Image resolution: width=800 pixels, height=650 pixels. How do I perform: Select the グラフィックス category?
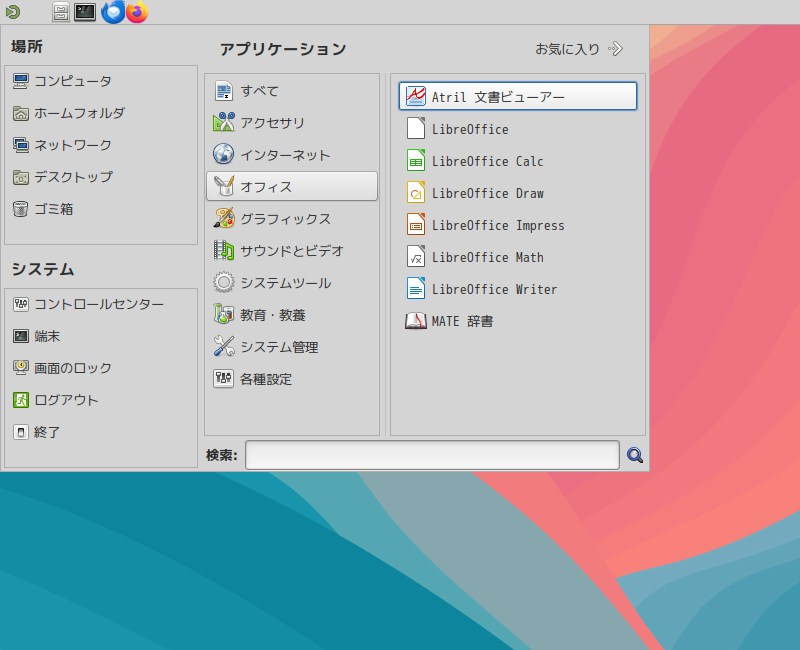point(292,218)
